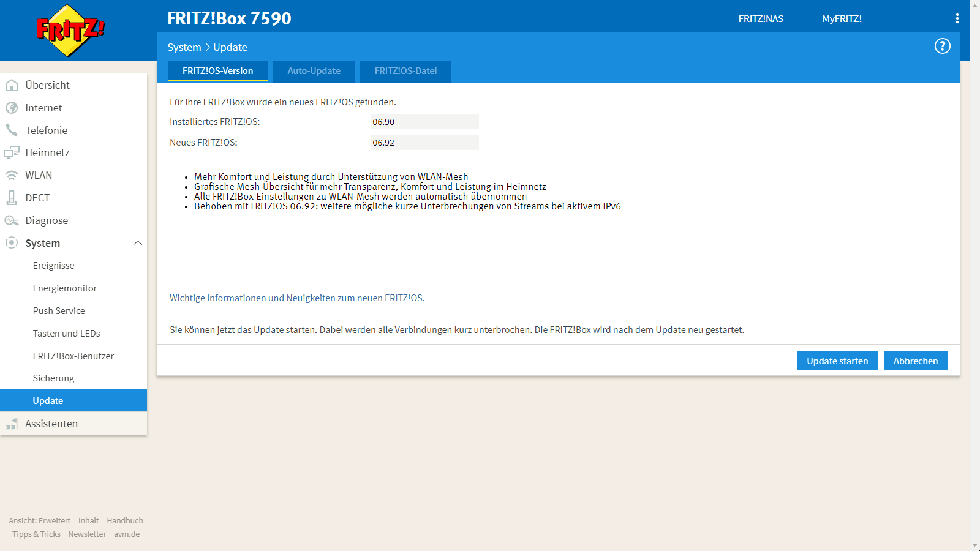
Task: Click the Internet globe icon
Action: point(12,108)
